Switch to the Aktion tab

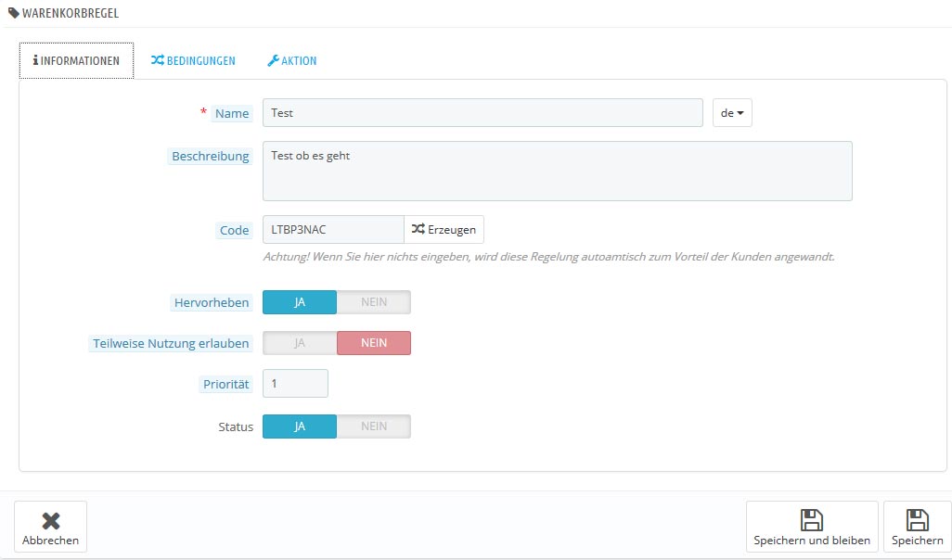[292, 60]
